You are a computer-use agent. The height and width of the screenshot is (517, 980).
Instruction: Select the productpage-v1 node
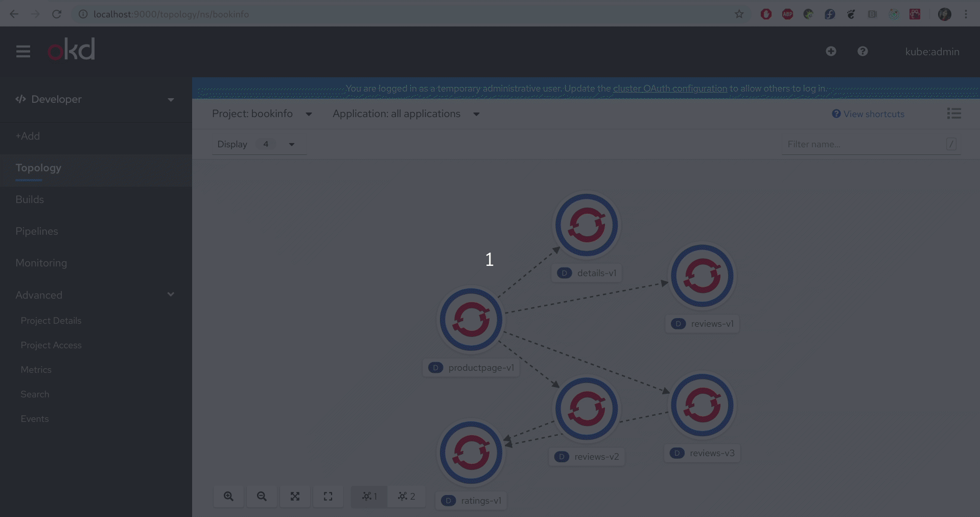coord(471,320)
